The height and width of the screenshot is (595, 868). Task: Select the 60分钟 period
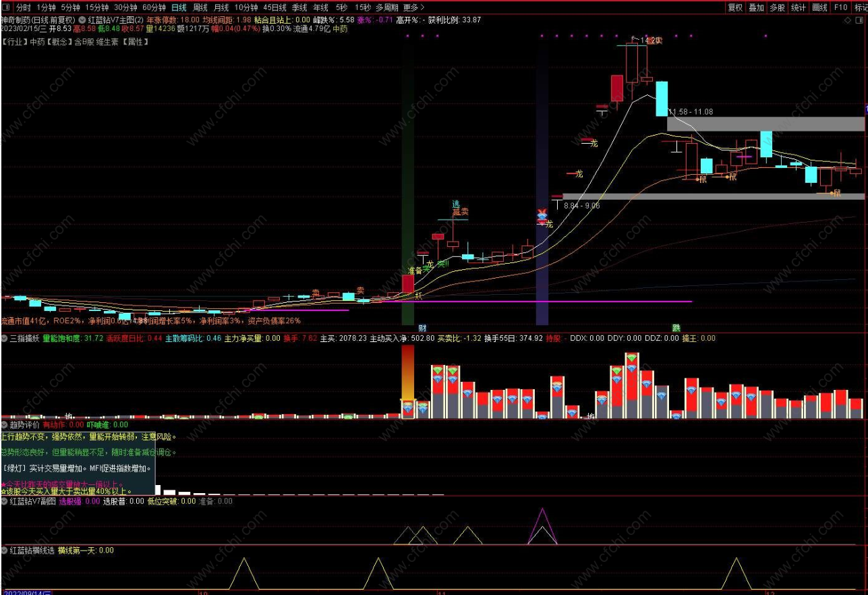point(154,7)
